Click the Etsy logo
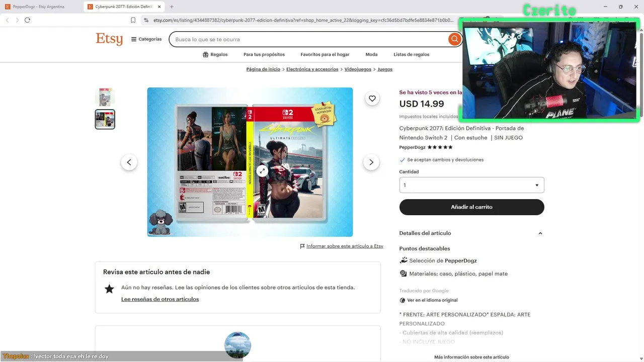Screen dimensions: 644x362 pyautogui.click(x=109, y=39)
